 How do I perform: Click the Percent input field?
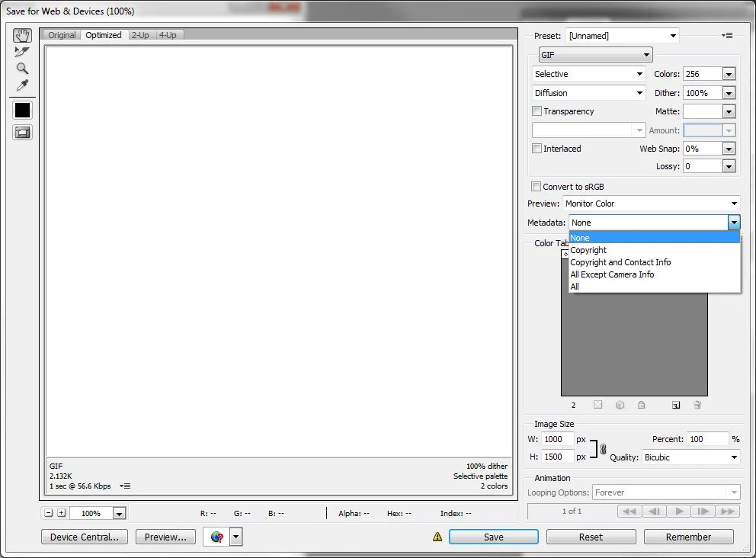point(707,439)
